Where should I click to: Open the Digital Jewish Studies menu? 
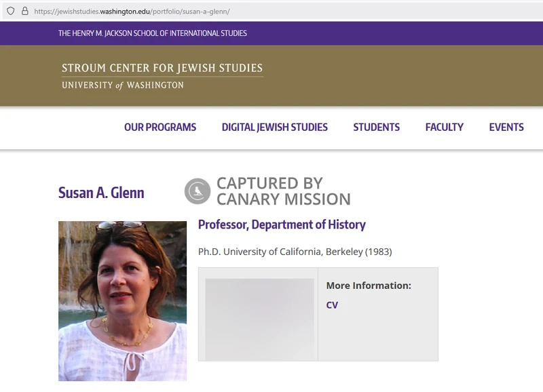coord(275,128)
